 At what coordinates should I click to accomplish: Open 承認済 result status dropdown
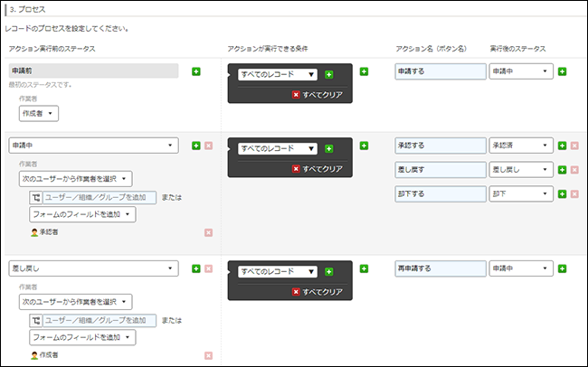[521, 146]
